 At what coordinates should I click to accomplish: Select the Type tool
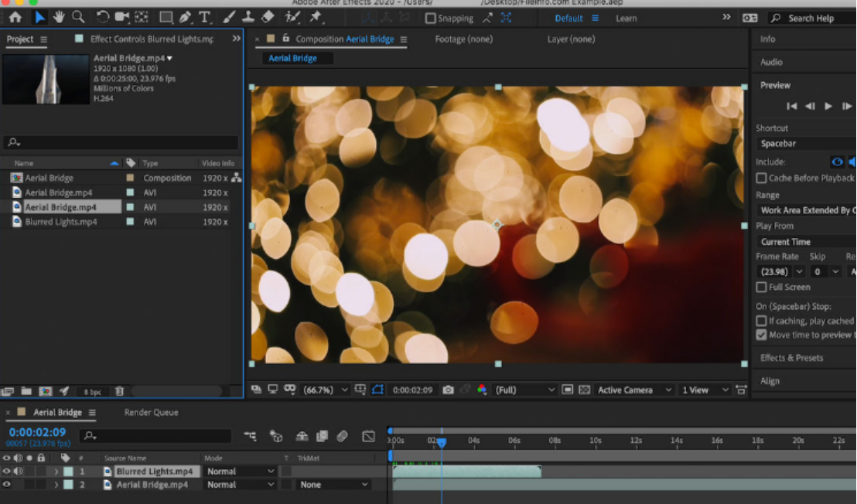pyautogui.click(x=203, y=17)
